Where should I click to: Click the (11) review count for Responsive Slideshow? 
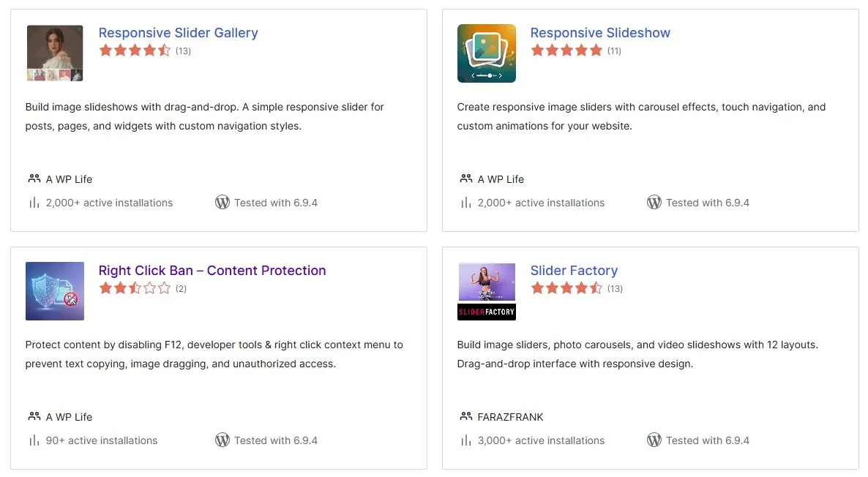click(x=614, y=50)
